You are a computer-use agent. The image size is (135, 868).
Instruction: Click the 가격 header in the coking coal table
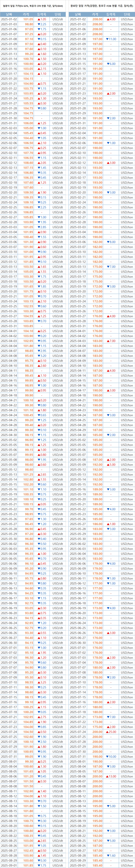tap(97, 14)
